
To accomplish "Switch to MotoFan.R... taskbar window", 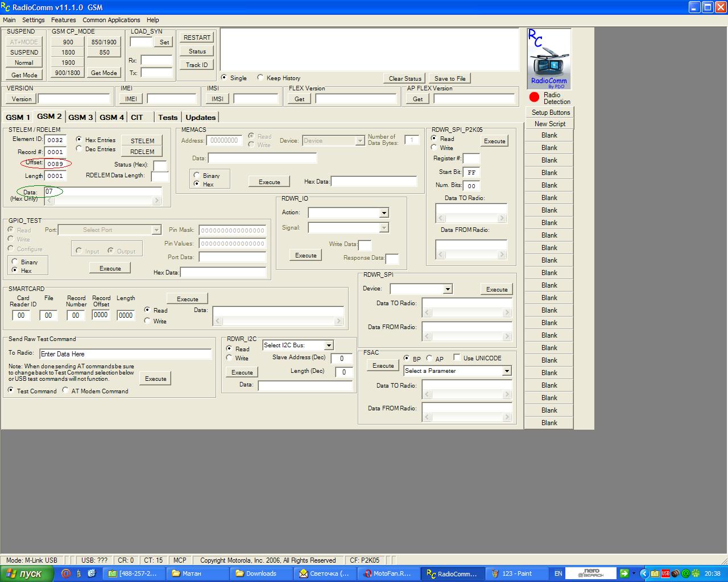I will (389, 573).
